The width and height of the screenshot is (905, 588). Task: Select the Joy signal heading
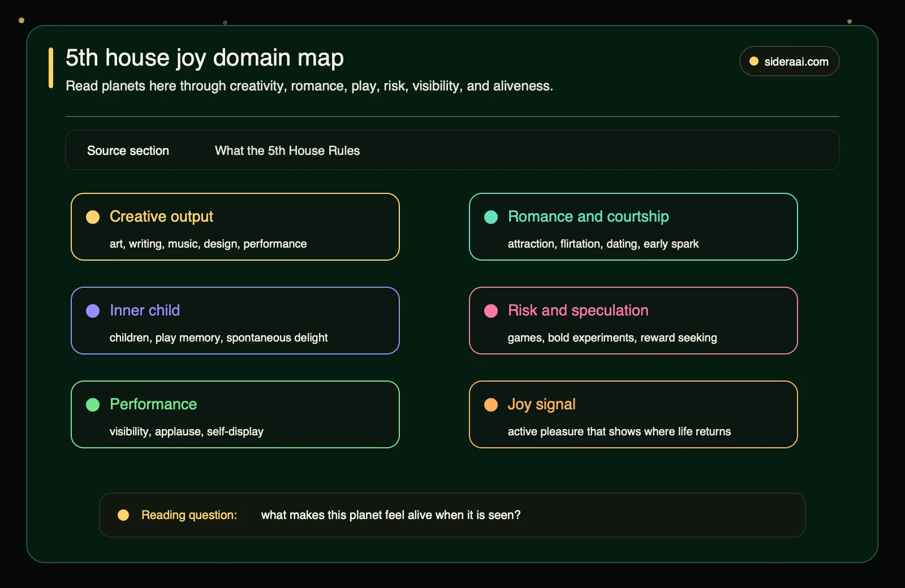pos(541,405)
